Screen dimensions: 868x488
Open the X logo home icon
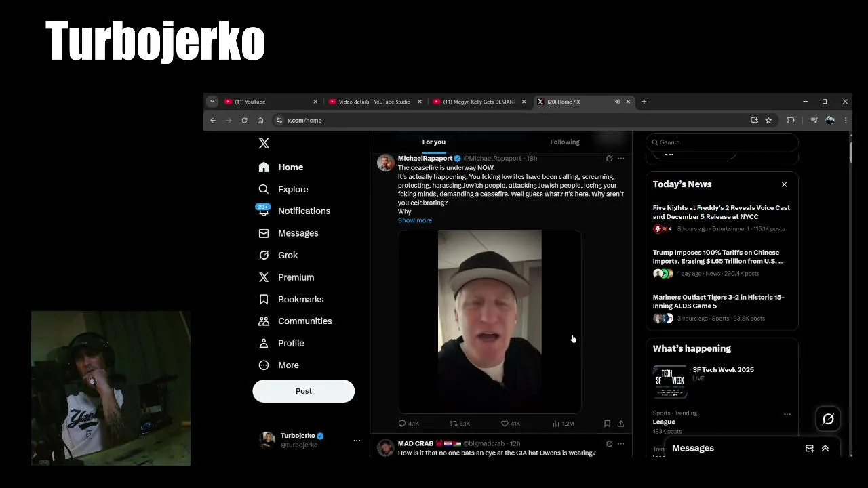pos(264,143)
